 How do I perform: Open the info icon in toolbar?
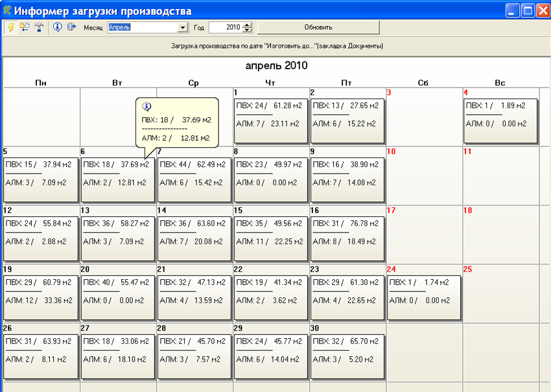pyautogui.click(x=57, y=27)
